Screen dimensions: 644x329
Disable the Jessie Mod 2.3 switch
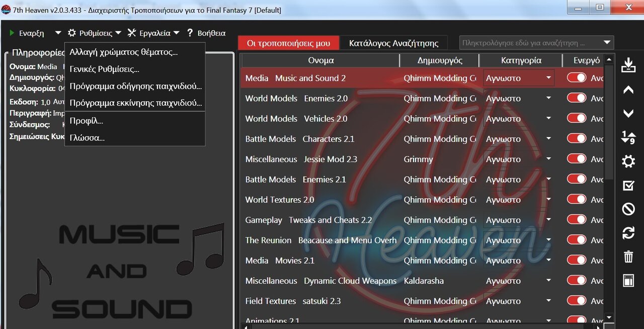[577, 159]
